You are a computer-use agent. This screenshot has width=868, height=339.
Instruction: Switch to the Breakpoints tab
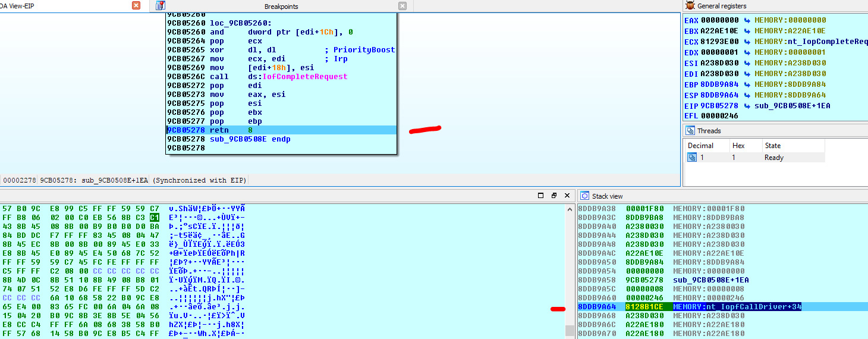coord(281,7)
